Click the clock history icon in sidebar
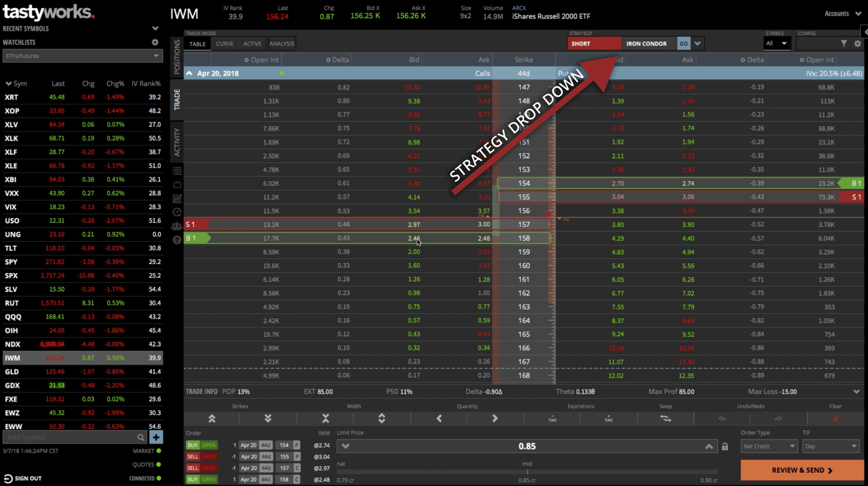The image size is (868, 486). tap(177, 212)
